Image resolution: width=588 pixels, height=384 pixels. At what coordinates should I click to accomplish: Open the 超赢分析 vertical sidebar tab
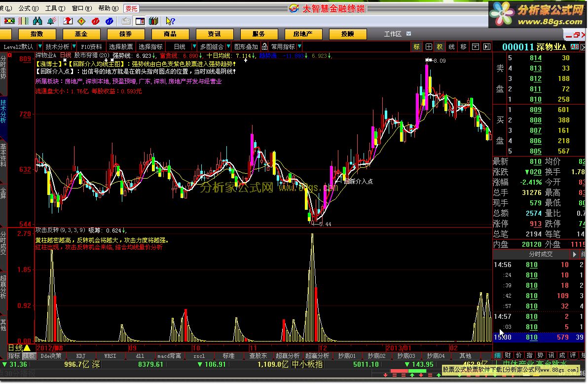3,287
